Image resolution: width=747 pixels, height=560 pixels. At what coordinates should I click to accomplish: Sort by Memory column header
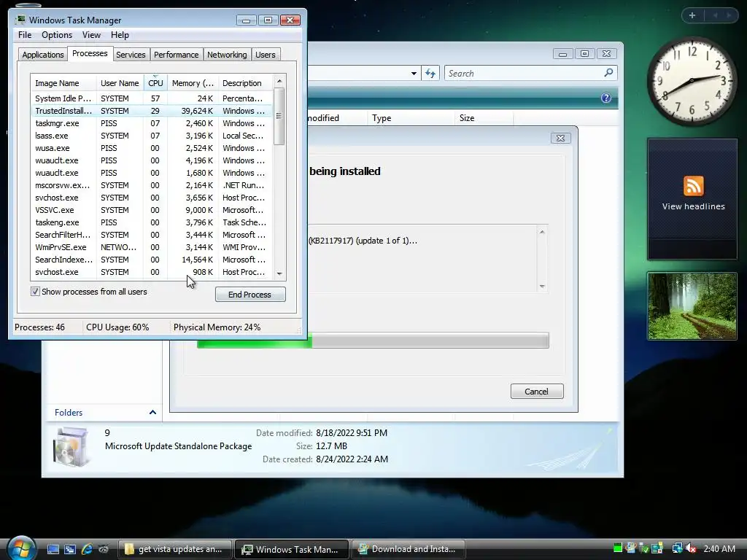[x=193, y=83]
